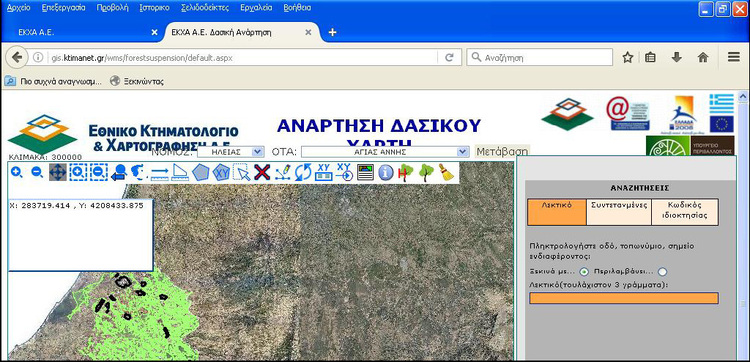Select the 'Περιλαμβάνει' radio option
750x362 pixels.
(662, 272)
